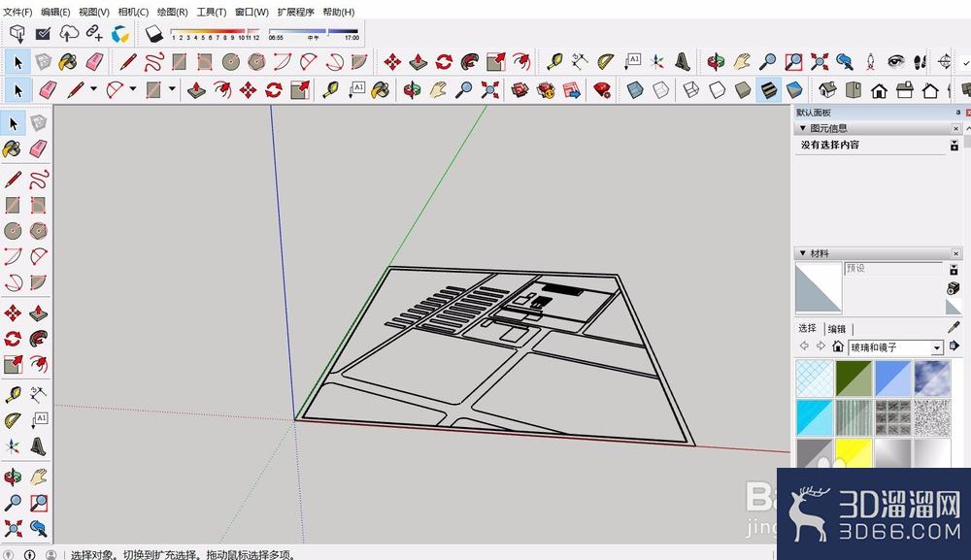Enable Shaded face style
The height and width of the screenshot is (560, 971).
click(x=743, y=90)
